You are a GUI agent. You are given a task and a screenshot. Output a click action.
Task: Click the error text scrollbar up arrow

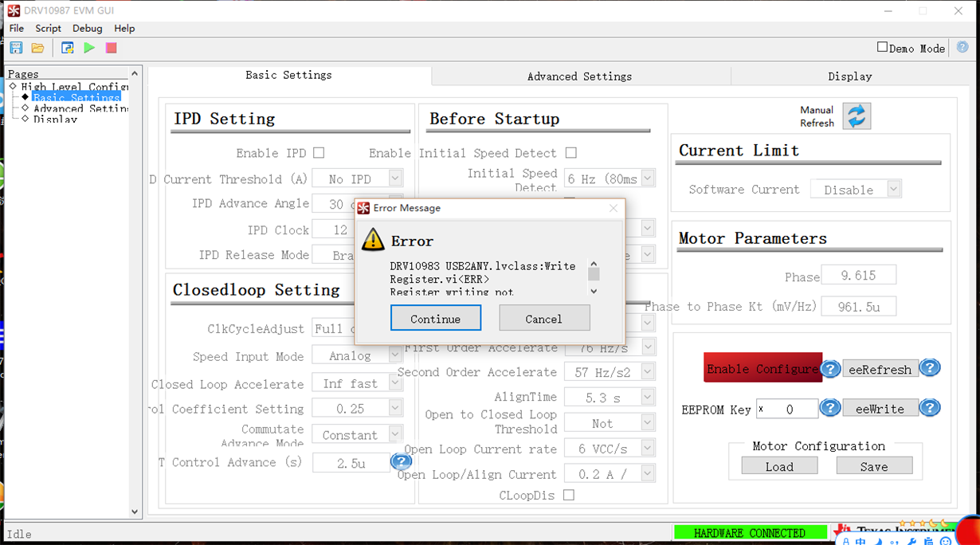[594, 264]
